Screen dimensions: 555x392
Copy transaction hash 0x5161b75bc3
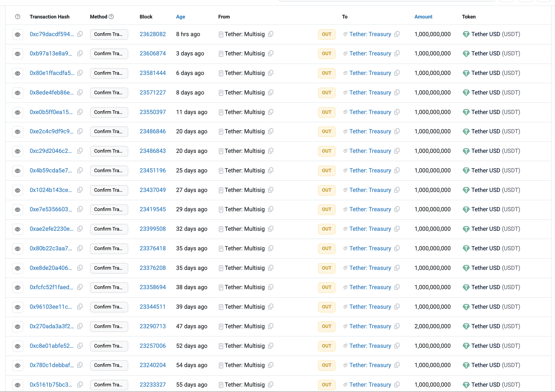[80, 385]
